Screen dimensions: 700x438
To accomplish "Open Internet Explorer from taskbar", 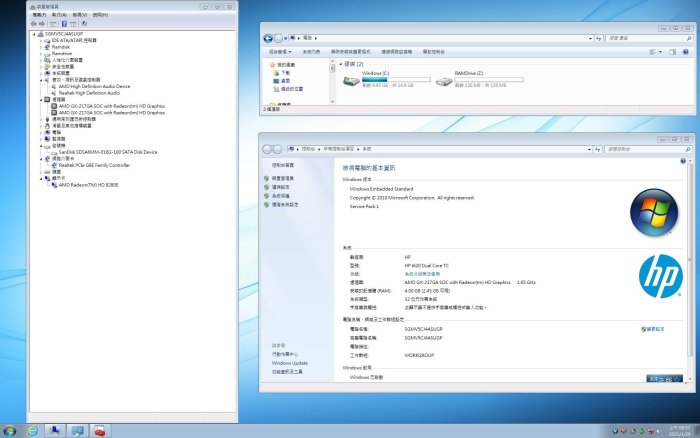I will point(33,431).
